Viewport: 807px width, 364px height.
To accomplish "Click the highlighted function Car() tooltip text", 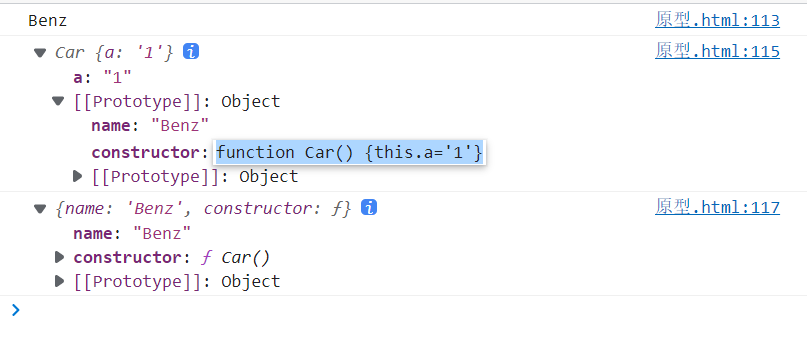I will click(x=349, y=152).
